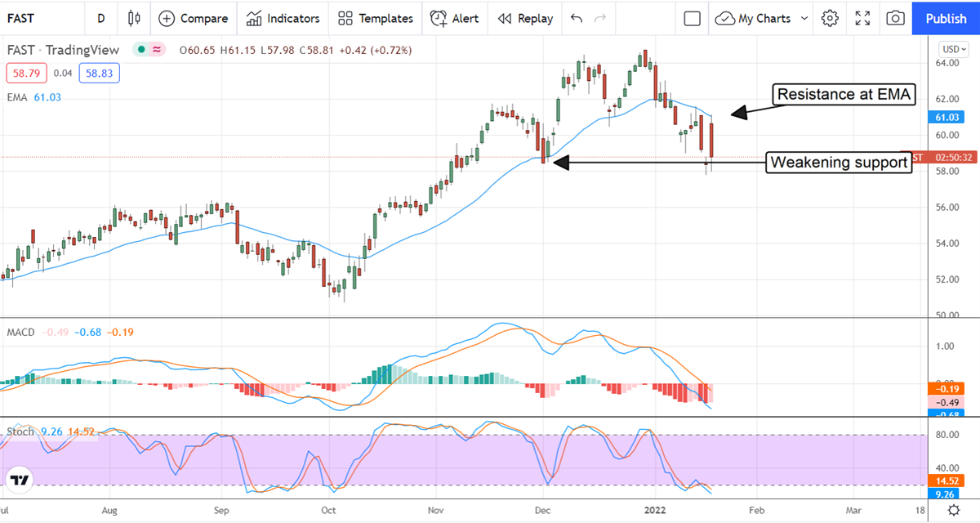Click the undo arrow icon
The height and width of the screenshot is (523, 980).
click(x=577, y=18)
